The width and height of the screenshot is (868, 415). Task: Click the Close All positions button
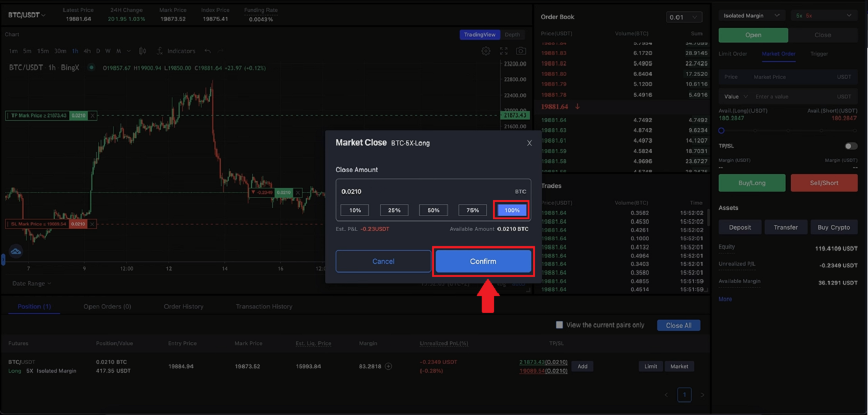tap(678, 325)
